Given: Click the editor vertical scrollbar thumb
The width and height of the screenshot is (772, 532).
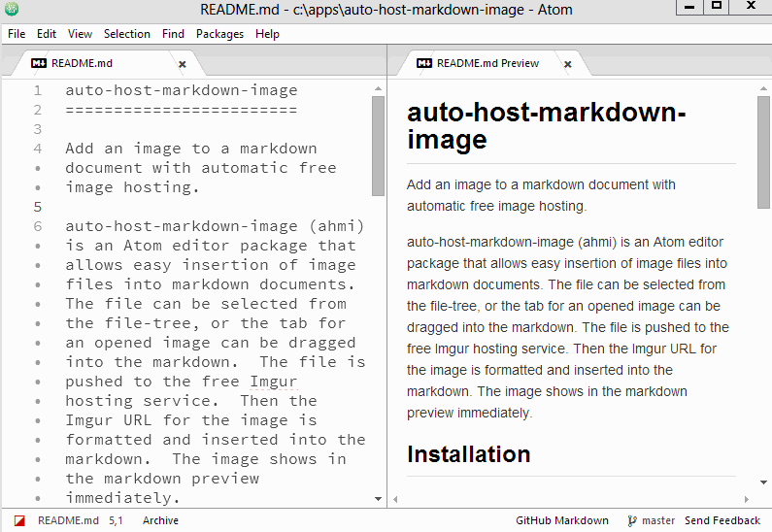Looking at the screenshot, I should 378,147.
